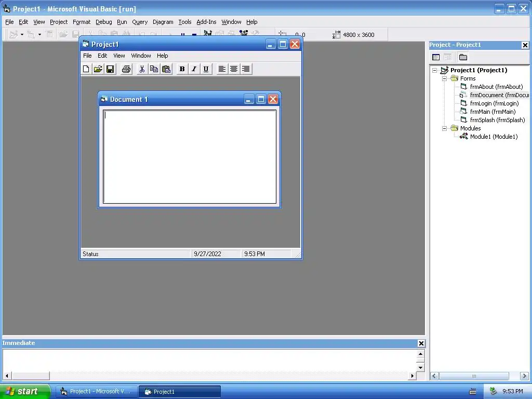Toggle Bold formatting in Project1 toolbar
The height and width of the screenshot is (399, 532).
pos(182,69)
